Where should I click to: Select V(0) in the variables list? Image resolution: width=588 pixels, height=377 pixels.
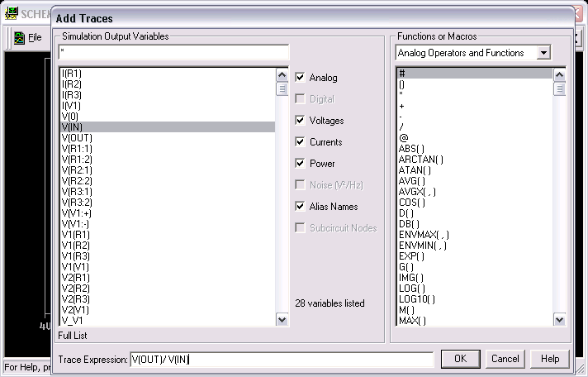pos(168,117)
